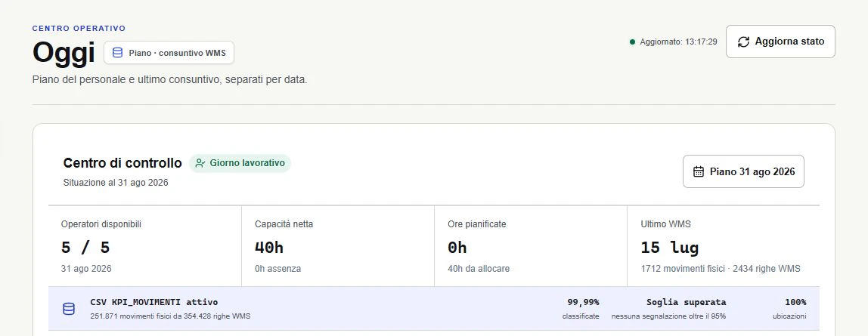This screenshot has width=868, height=336.
Task: Click the 100% ubicazioni metric
Action: point(790,309)
